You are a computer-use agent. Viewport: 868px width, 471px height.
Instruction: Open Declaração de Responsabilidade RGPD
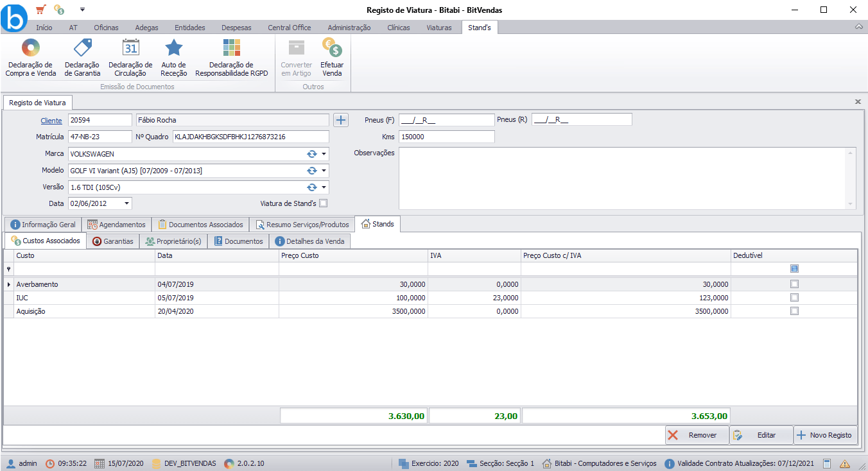click(231, 58)
